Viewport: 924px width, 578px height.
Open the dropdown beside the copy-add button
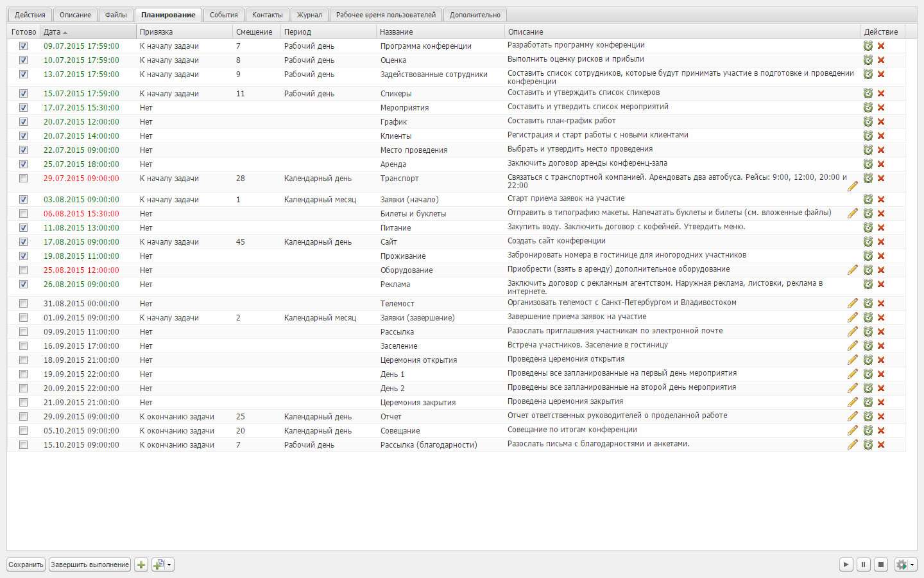(169, 565)
